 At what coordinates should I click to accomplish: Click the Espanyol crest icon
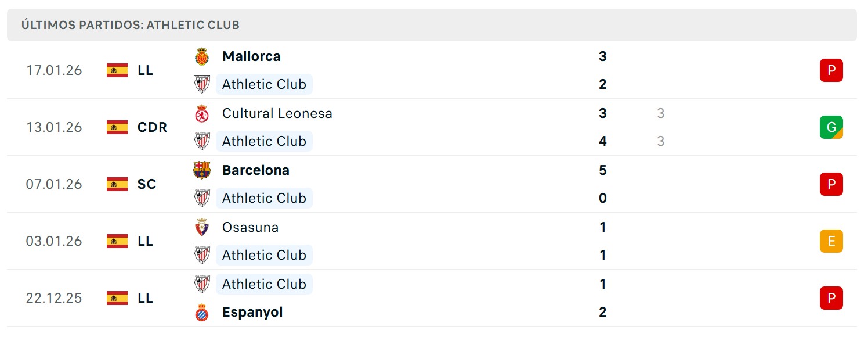[x=201, y=312]
